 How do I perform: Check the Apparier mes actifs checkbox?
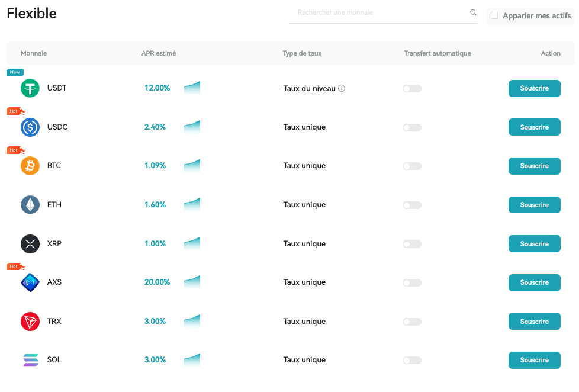point(494,15)
